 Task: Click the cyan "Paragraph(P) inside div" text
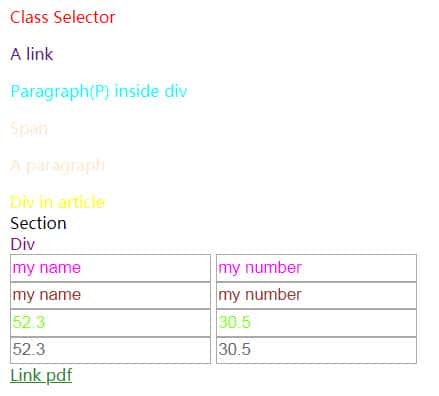[x=99, y=91]
